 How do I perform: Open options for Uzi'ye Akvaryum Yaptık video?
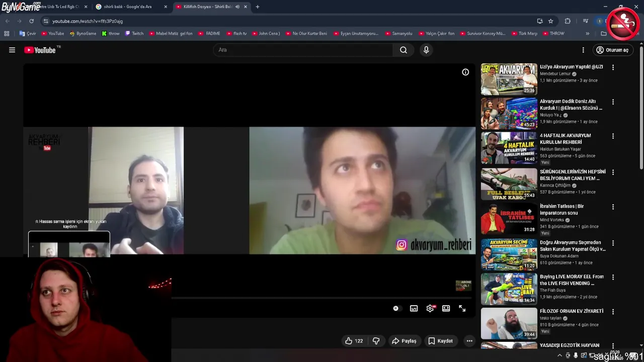coord(613,67)
